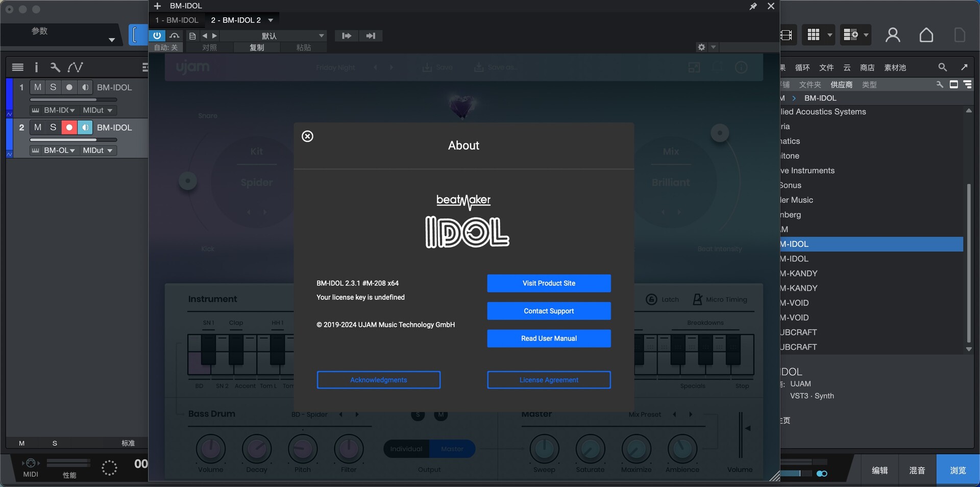Open the user account icon
Viewport: 980px width, 487px height.
pyautogui.click(x=893, y=35)
